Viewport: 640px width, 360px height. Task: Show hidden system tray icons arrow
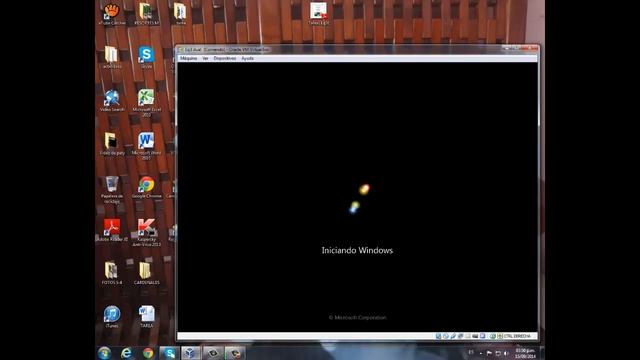[x=481, y=353]
